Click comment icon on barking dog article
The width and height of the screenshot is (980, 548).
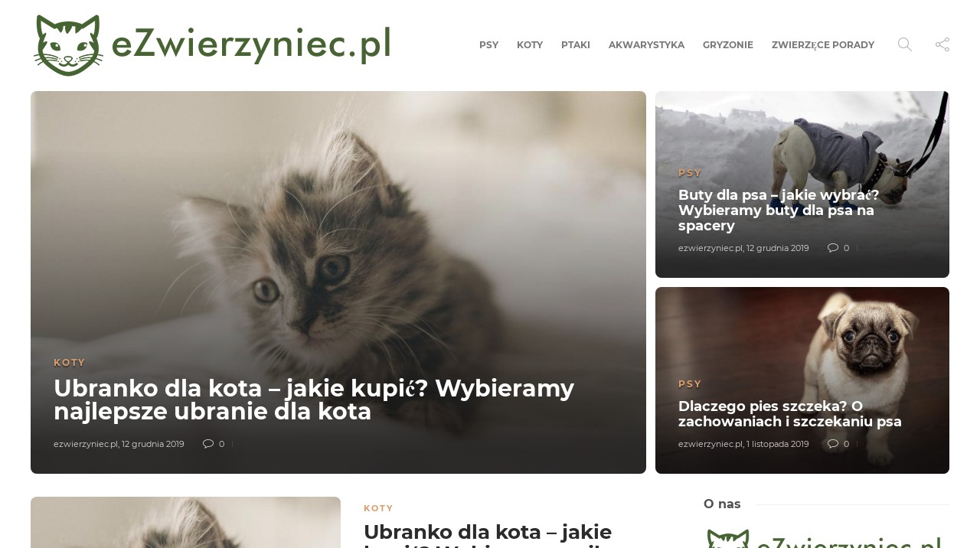(833, 444)
